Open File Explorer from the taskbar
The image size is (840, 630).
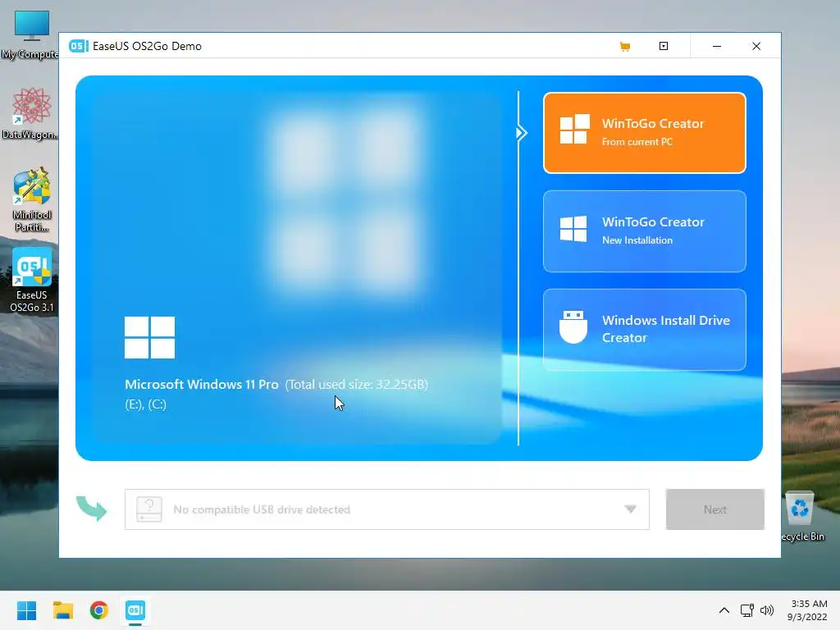coord(62,610)
